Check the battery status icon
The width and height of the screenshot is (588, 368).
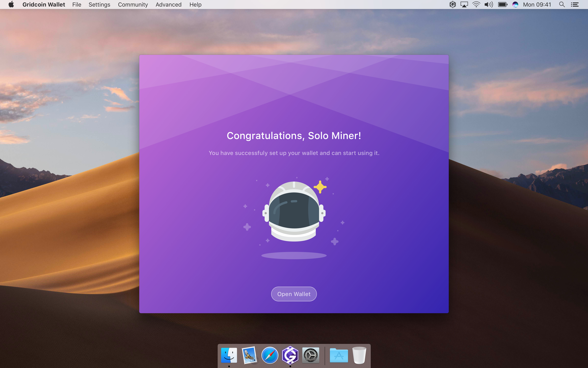[503, 4]
